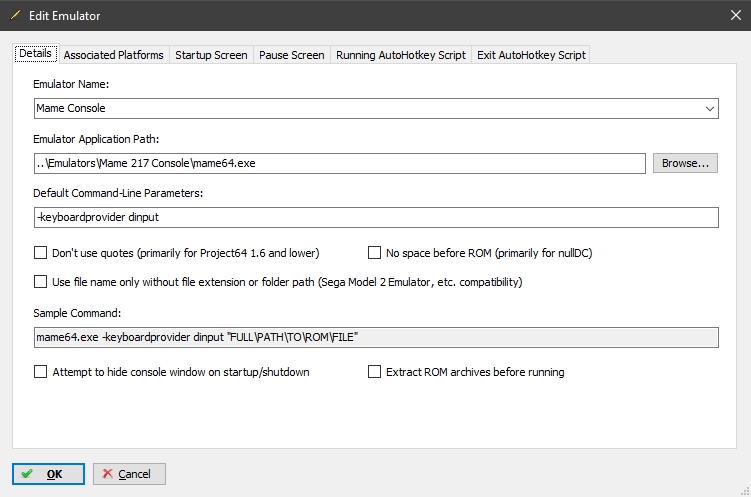The height and width of the screenshot is (497, 751).
Task: Confirm changes with the OK button
Action: coord(48,474)
